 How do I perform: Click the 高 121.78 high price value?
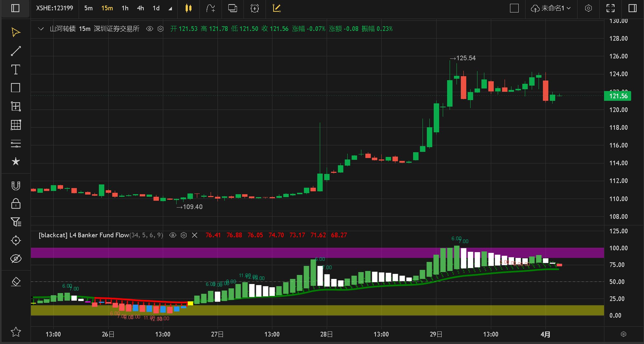[x=214, y=29]
